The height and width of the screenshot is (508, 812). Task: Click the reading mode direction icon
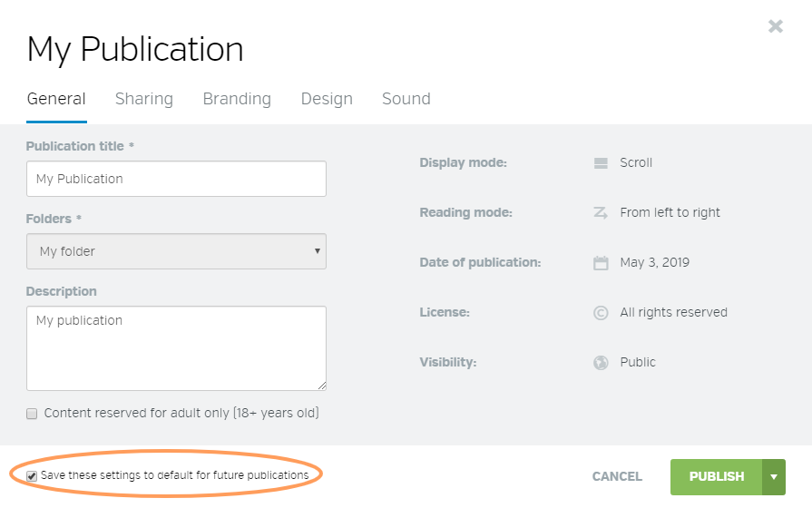tap(600, 213)
